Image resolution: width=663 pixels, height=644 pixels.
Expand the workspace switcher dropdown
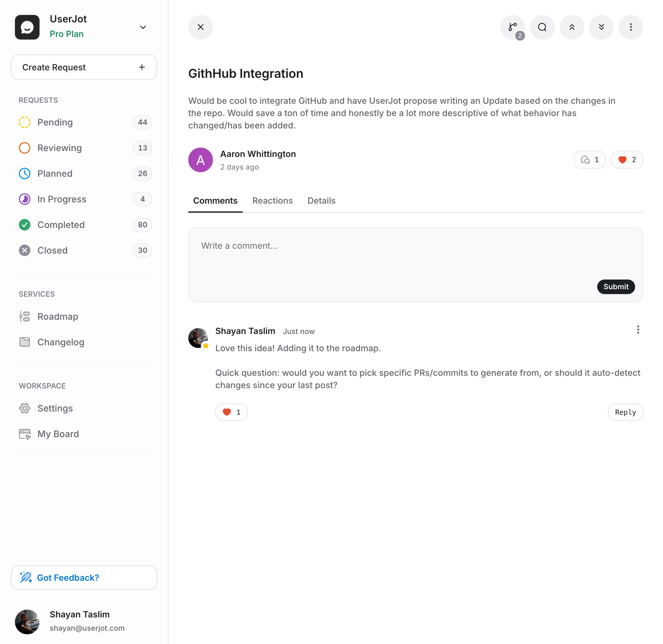coord(143,27)
